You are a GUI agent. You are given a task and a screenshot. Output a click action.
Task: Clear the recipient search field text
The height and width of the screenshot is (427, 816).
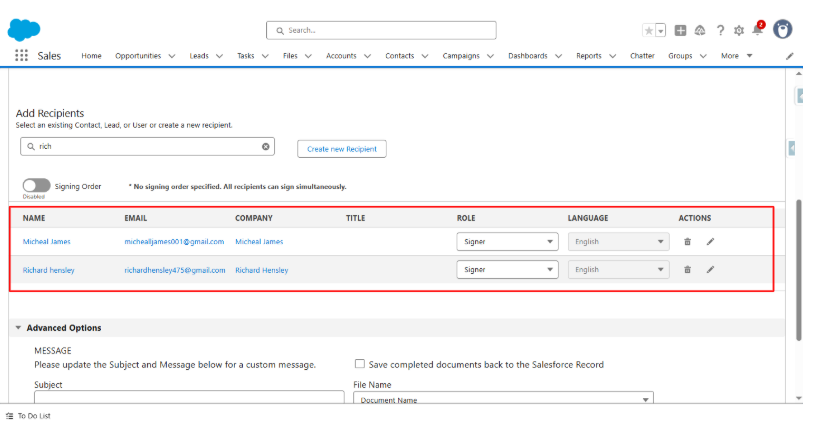click(x=266, y=147)
